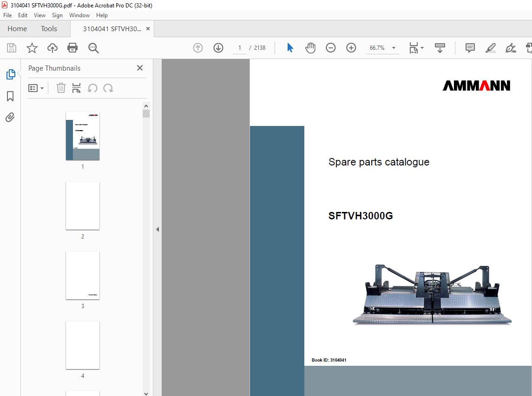Upload file to Document Cloud
Image resolution: width=532 pixels, height=396 pixels.
click(x=52, y=48)
